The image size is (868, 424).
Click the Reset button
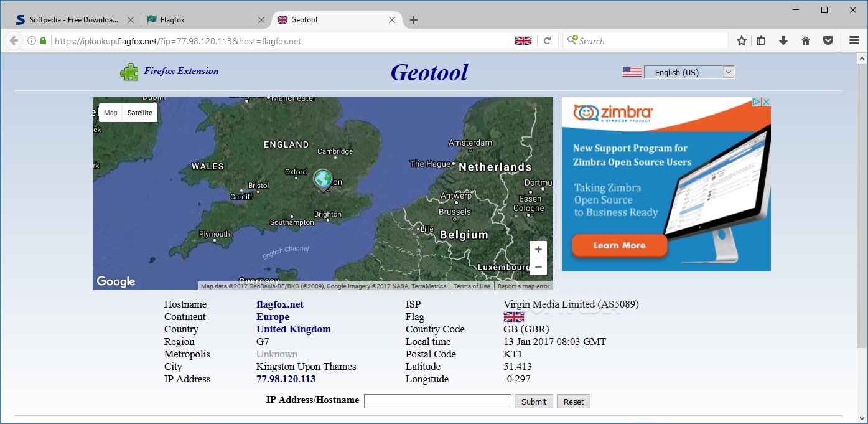(574, 402)
